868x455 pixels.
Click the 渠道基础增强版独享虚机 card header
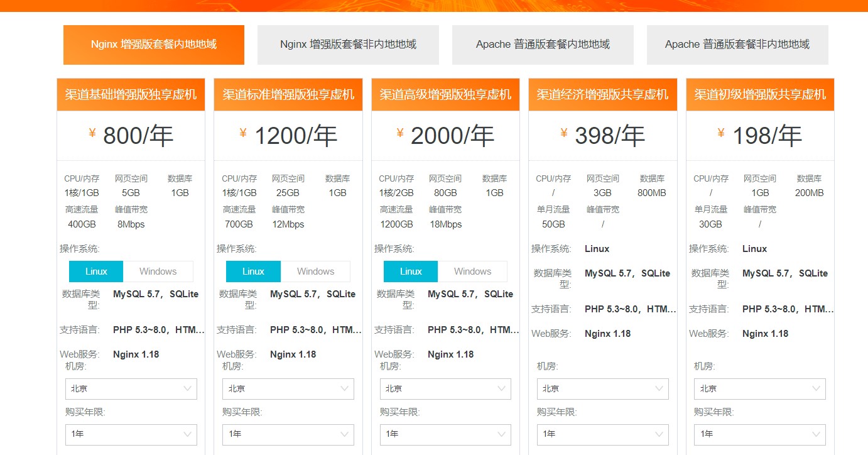tap(131, 95)
